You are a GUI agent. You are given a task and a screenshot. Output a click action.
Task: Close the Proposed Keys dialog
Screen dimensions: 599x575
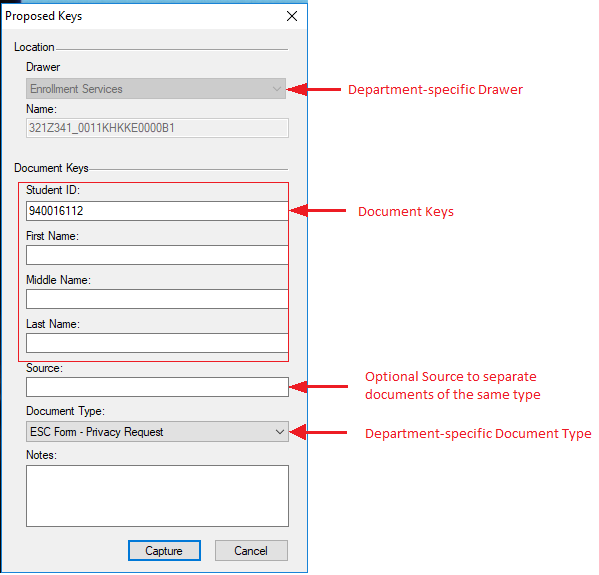point(292,16)
